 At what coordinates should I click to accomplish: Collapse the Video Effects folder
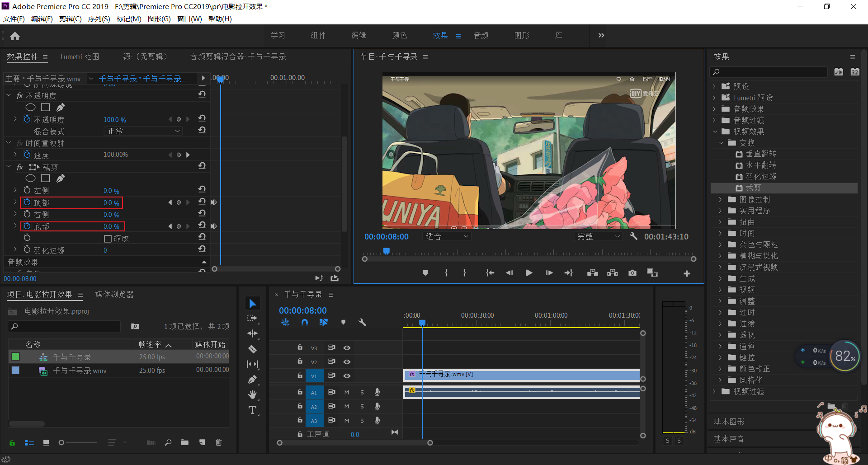click(x=715, y=132)
